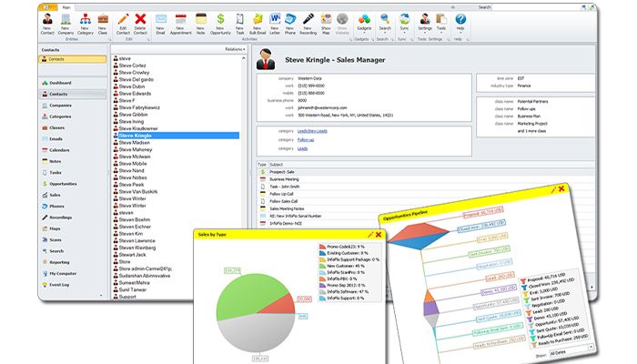Open Calendars in the left navigation
The width and height of the screenshot is (637, 364).
tap(59, 150)
